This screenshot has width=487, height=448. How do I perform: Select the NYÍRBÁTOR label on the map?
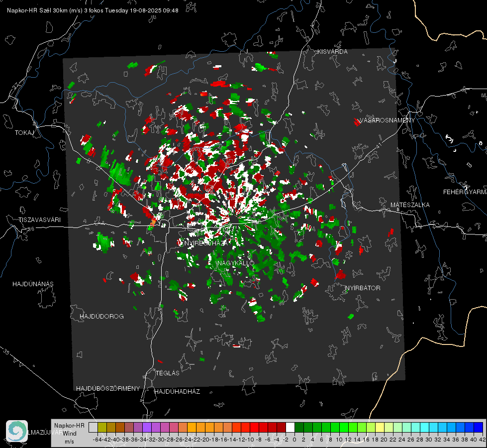363,288
